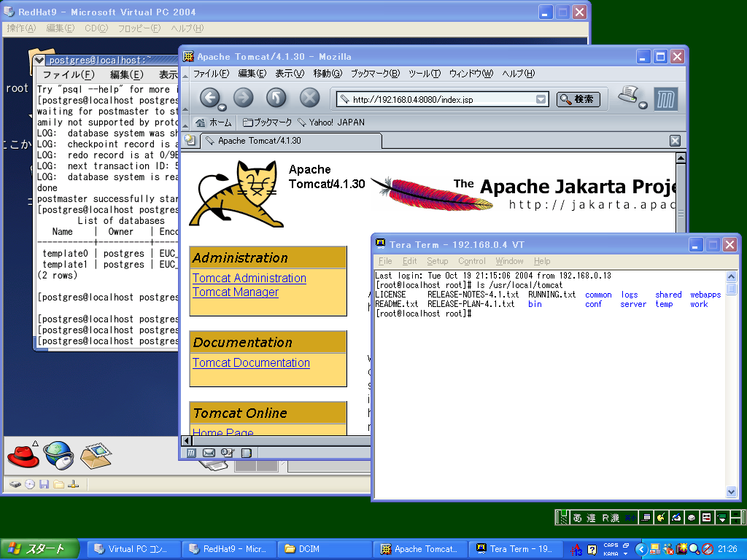The width and height of the screenshot is (747, 560).
Task: Click the Home icon on Mozilla bookmarks bar
Action: [x=201, y=122]
